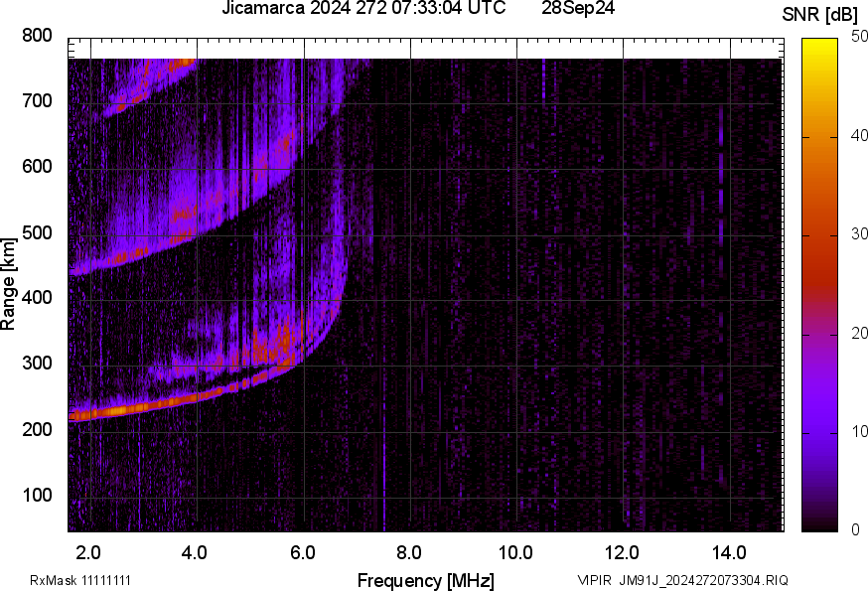Select the "RxMask 11111111" text
Image resolution: width=868 pixels, height=591 pixels.
(80, 580)
